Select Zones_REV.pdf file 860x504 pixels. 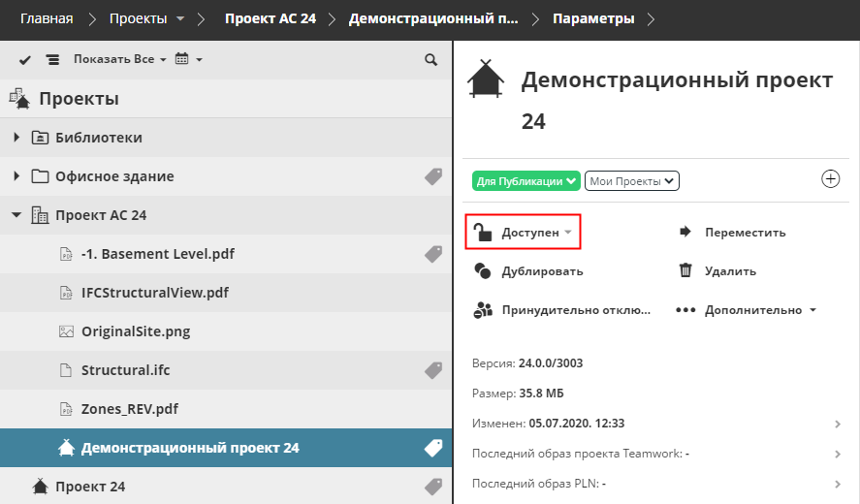(130, 409)
